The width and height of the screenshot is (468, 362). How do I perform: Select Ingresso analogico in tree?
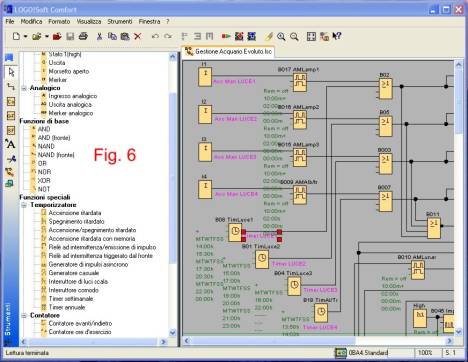pyautogui.click(x=73, y=96)
